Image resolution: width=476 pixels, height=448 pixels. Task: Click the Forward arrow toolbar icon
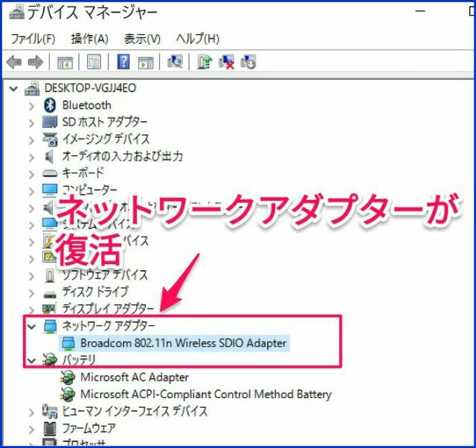coord(36,63)
